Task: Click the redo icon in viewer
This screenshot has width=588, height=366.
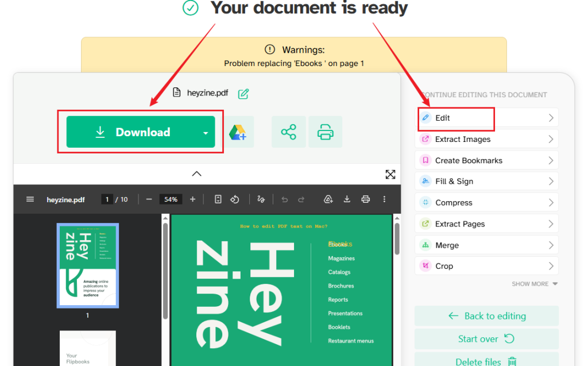Action: click(301, 199)
